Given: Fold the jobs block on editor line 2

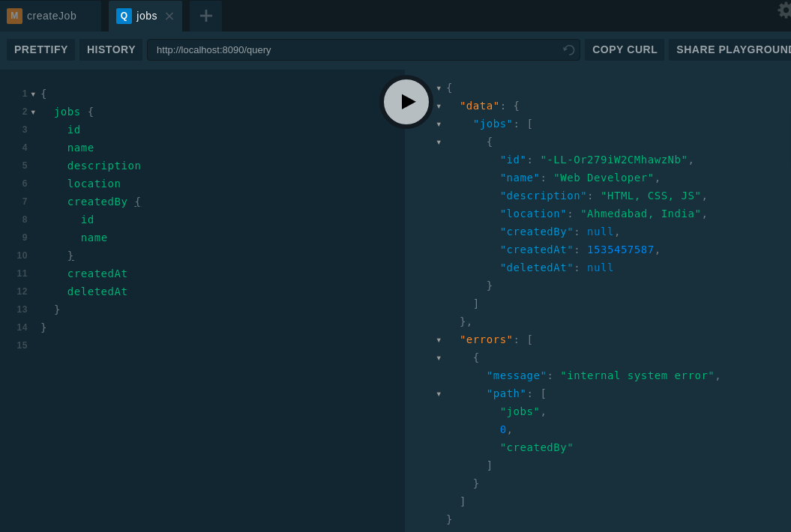Looking at the screenshot, I should coord(33,112).
